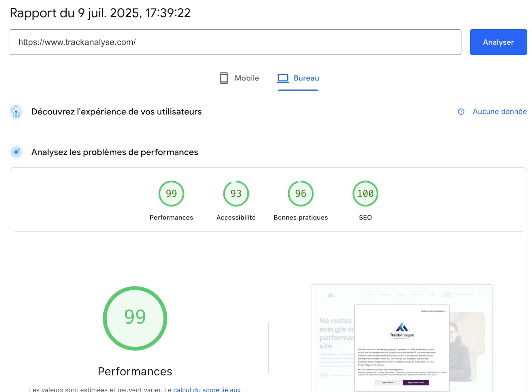Click the SEO label
Image resolution: width=532 pixels, height=392 pixels.
pos(365,217)
